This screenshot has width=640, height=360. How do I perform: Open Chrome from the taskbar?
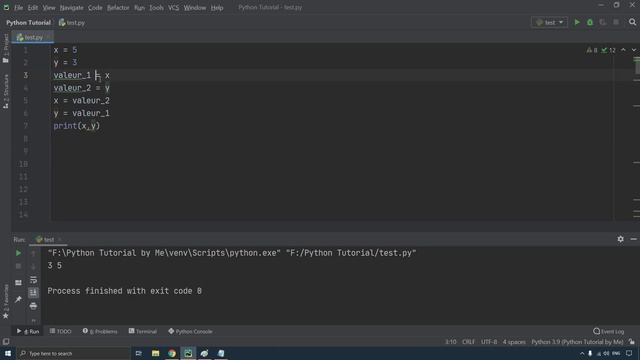(172, 353)
